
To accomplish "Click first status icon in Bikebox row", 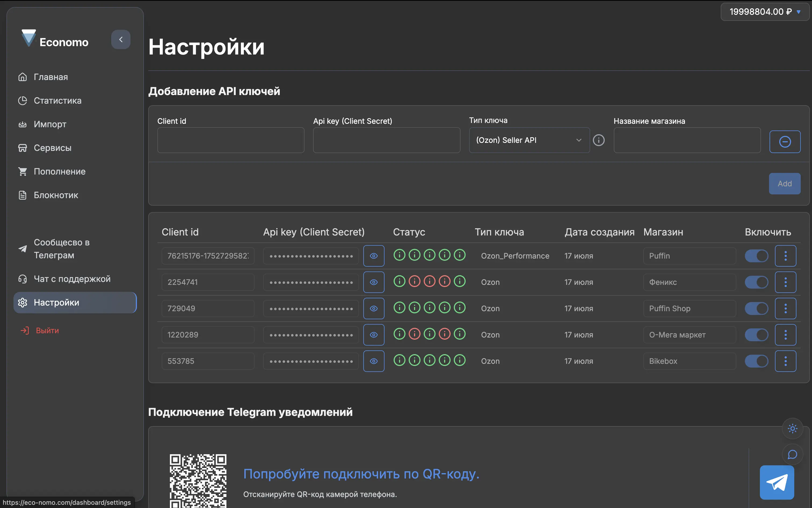I will pyautogui.click(x=400, y=360).
